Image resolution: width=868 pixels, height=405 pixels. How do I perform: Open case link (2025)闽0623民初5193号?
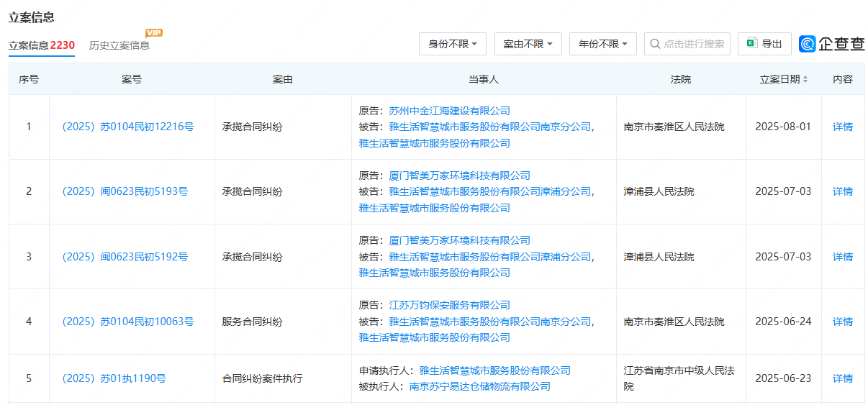pos(125,191)
